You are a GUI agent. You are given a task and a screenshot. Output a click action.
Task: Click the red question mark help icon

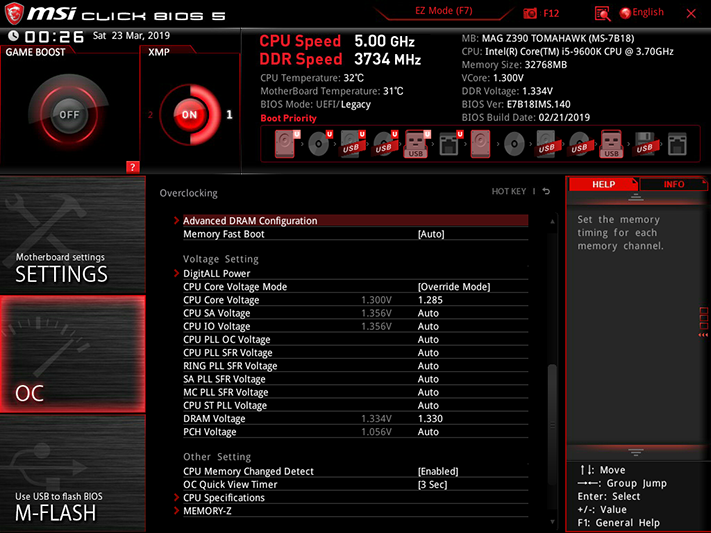[x=132, y=167]
